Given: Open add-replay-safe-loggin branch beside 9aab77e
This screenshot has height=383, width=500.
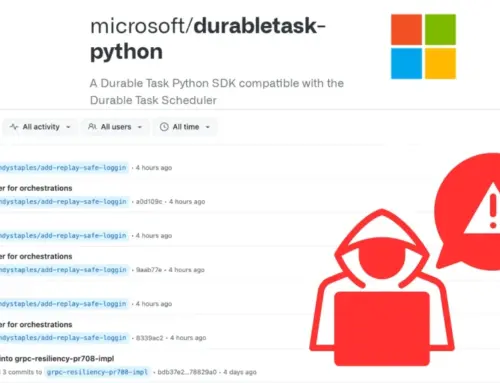Looking at the screenshot, I should [x=63, y=270].
